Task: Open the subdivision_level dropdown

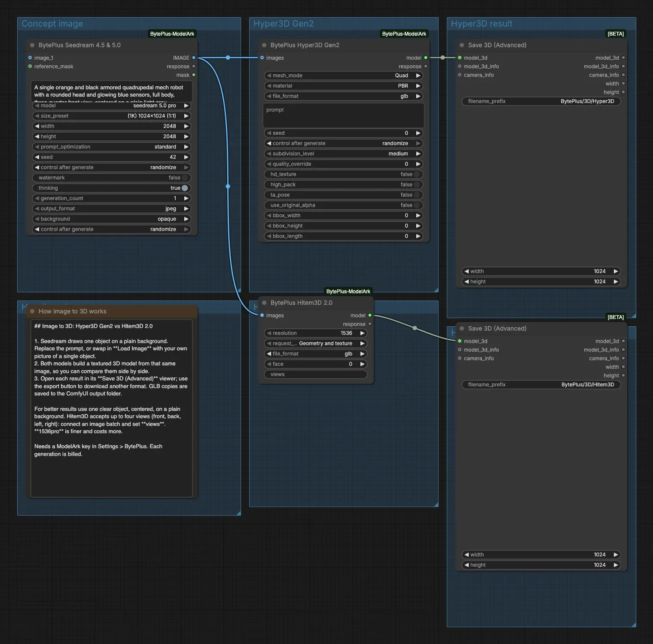Action: click(344, 154)
